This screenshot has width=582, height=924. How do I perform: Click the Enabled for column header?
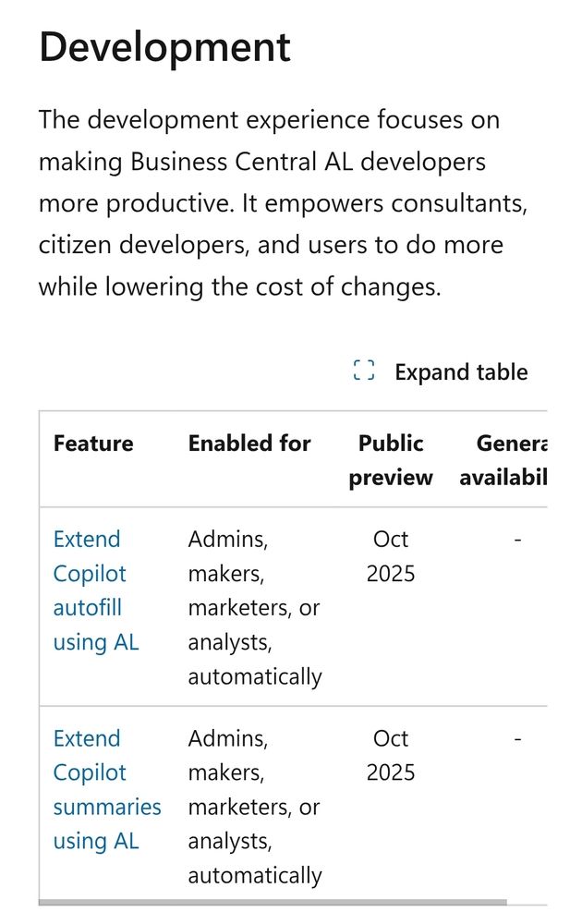coord(249,444)
